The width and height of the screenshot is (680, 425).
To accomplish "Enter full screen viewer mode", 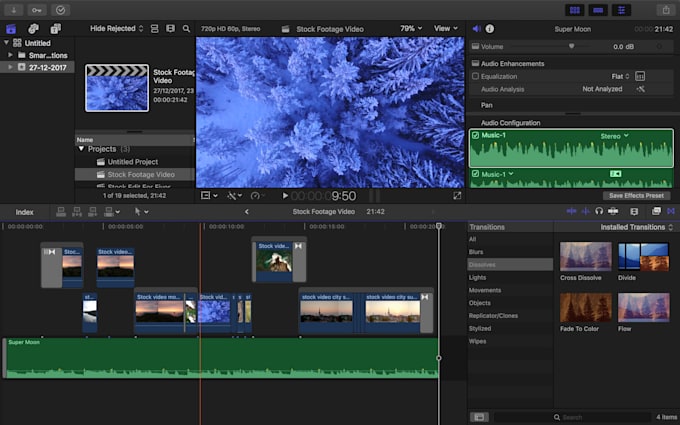I will pos(457,196).
